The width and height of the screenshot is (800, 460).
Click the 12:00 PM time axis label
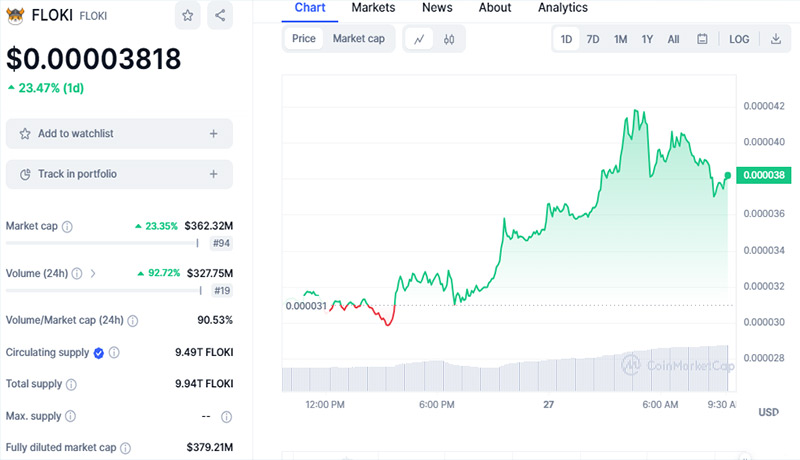325,404
